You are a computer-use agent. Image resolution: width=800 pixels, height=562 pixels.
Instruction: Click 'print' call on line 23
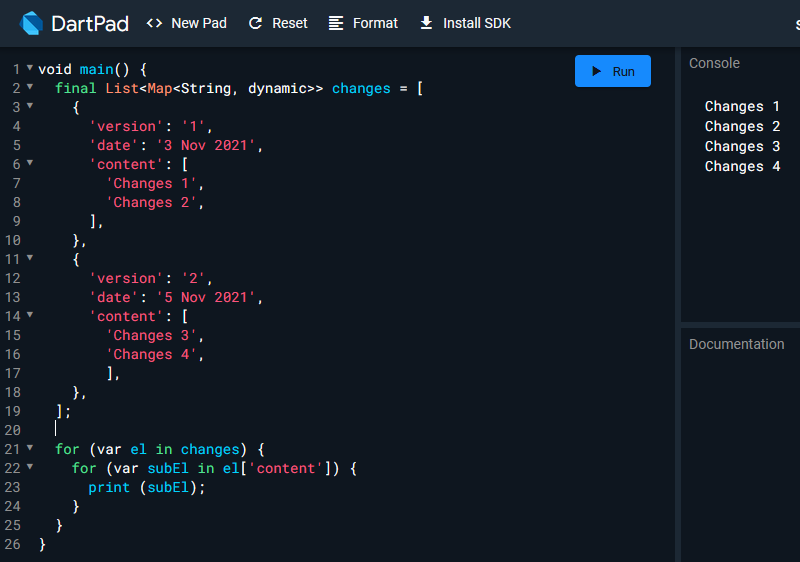point(109,487)
